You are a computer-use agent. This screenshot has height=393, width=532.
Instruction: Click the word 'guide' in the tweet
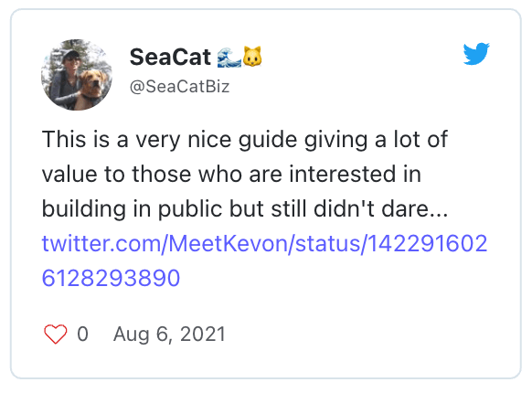point(267,140)
